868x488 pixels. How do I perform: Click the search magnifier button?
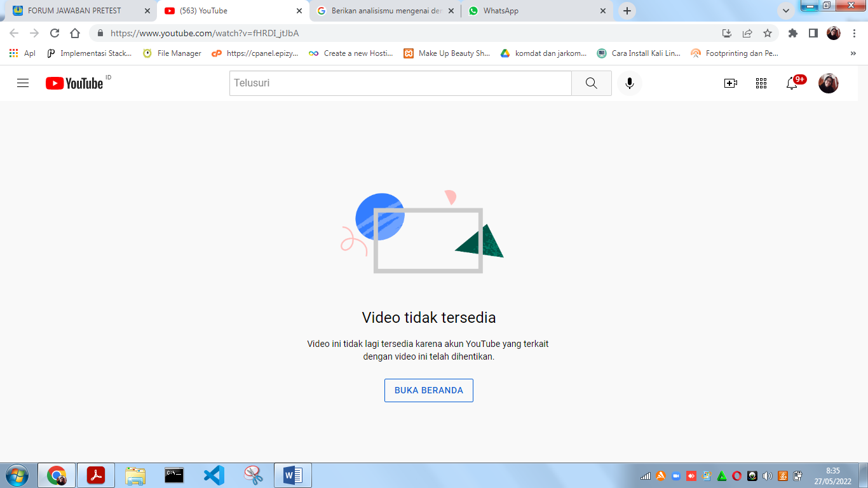(591, 83)
